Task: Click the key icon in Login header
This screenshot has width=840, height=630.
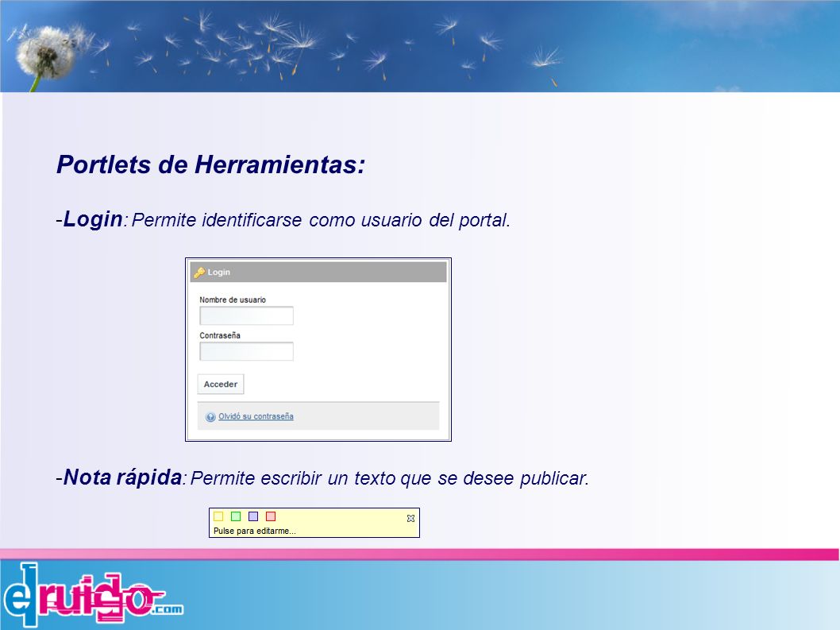Action: point(199,272)
